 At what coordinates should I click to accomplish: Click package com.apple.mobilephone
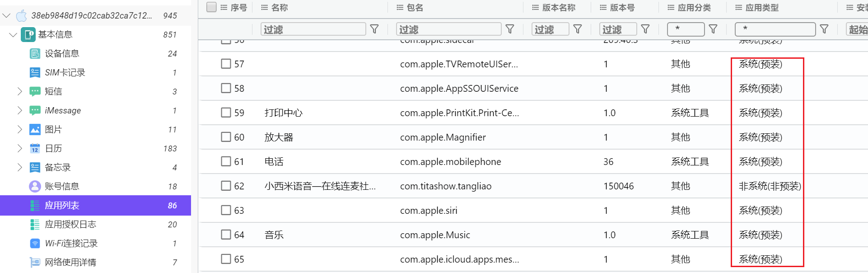coord(451,162)
